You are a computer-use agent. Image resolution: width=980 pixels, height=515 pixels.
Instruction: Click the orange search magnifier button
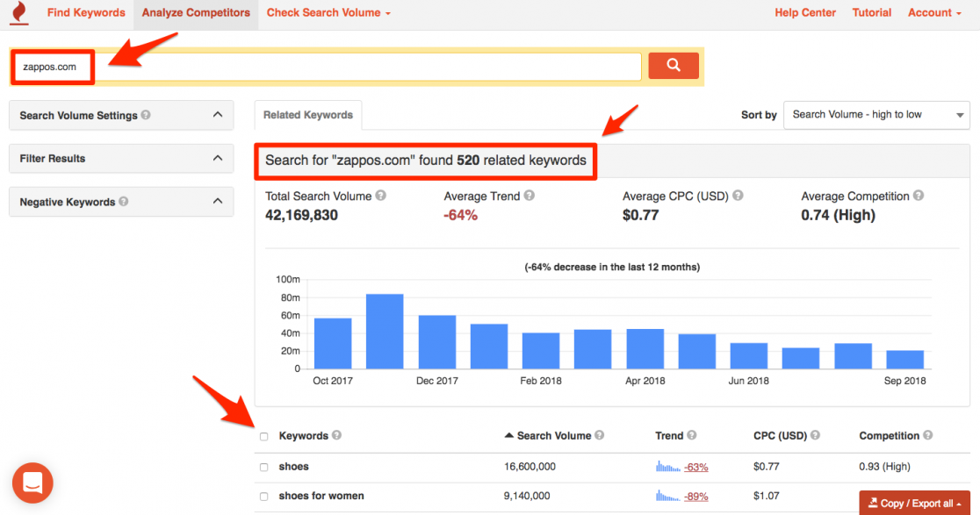(673, 66)
